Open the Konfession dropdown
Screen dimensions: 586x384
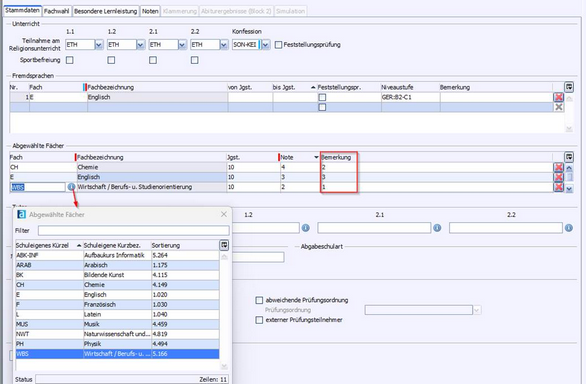(265, 45)
